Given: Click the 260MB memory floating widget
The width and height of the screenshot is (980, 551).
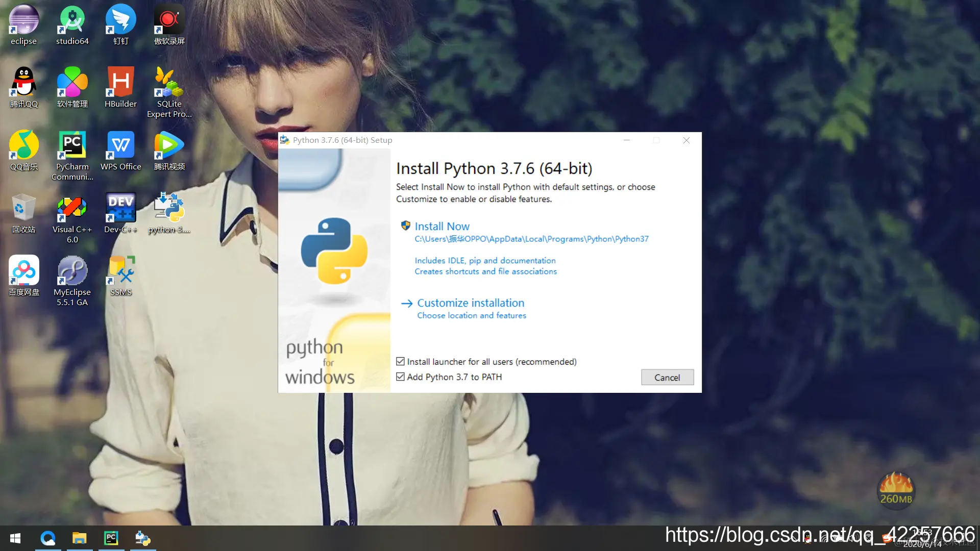Looking at the screenshot, I should click(x=896, y=491).
